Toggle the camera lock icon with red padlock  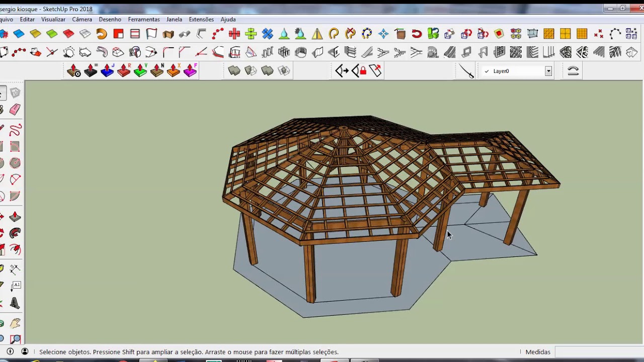359,71
